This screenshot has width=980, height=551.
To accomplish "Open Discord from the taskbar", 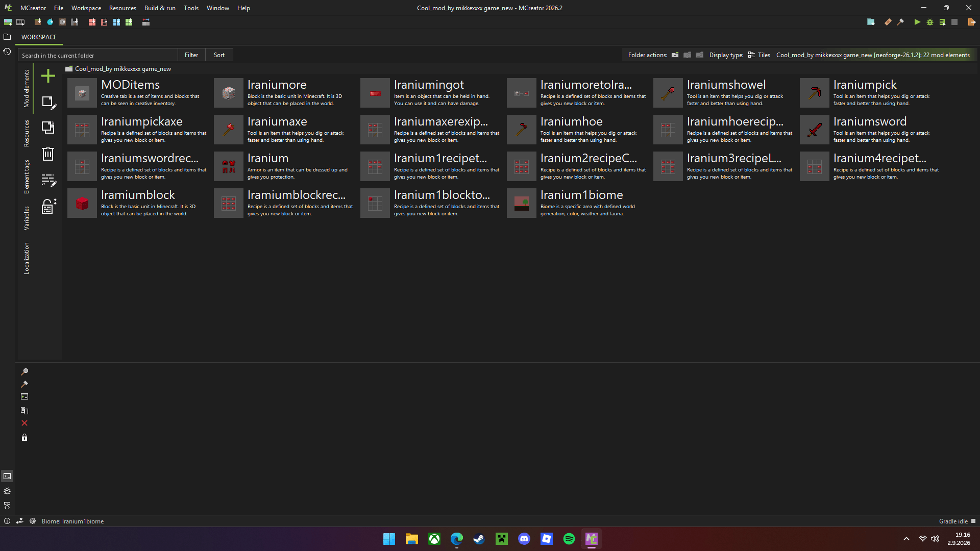I will 524,539.
